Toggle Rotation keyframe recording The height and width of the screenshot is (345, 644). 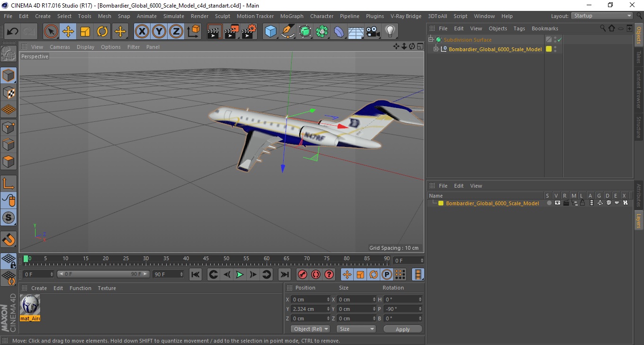(x=374, y=274)
